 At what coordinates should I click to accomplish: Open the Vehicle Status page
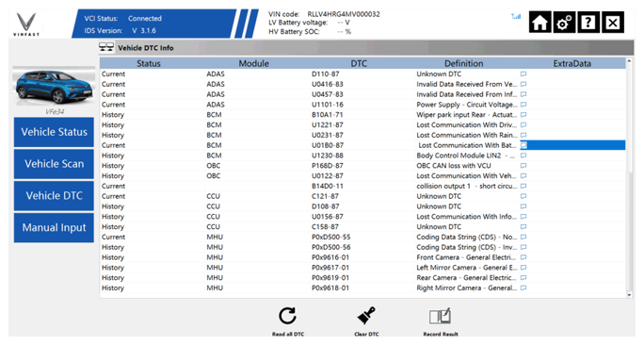pyautogui.click(x=54, y=132)
